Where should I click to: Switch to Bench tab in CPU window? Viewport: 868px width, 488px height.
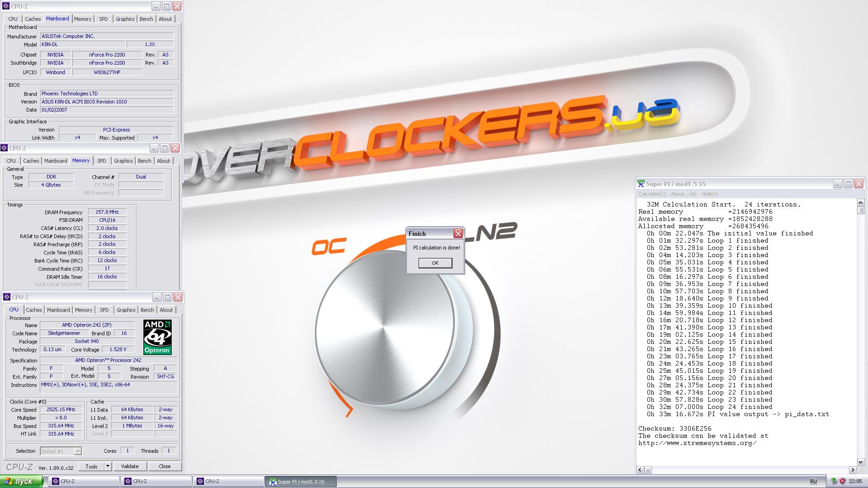click(x=147, y=310)
